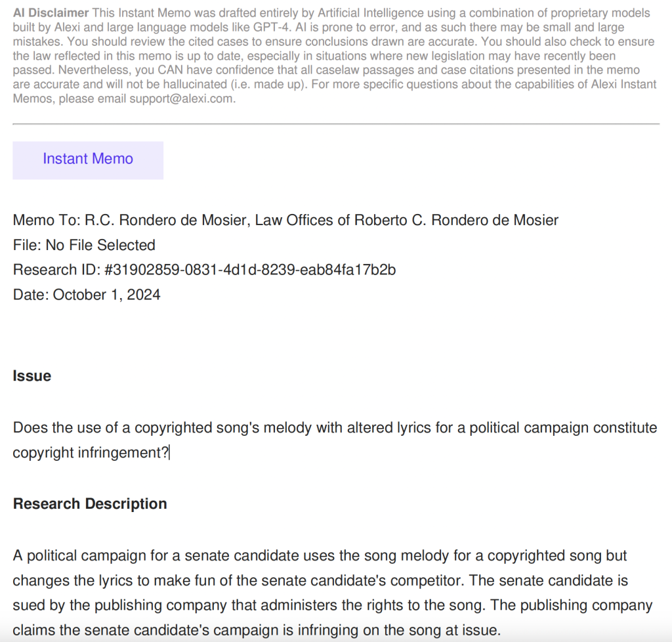This screenshot has width=672, height=642.
Task: Click the 'File:' label
Action: 27,246
